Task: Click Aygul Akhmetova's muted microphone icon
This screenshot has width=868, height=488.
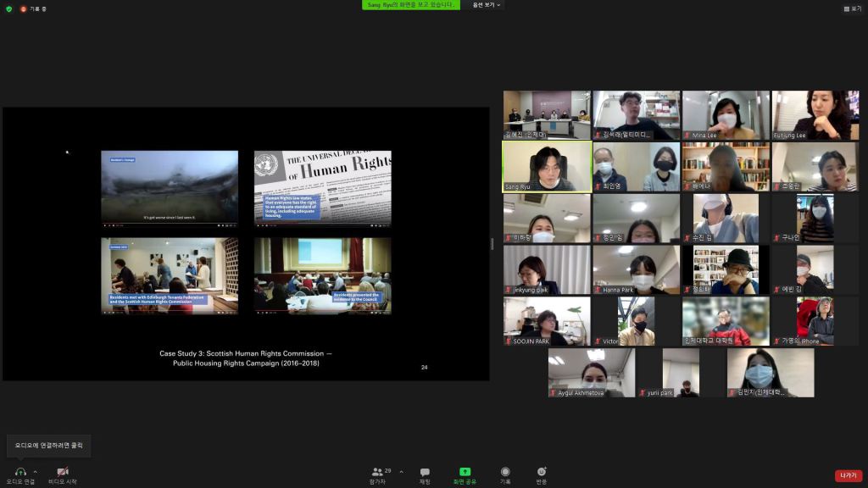Action: [553, 393]
